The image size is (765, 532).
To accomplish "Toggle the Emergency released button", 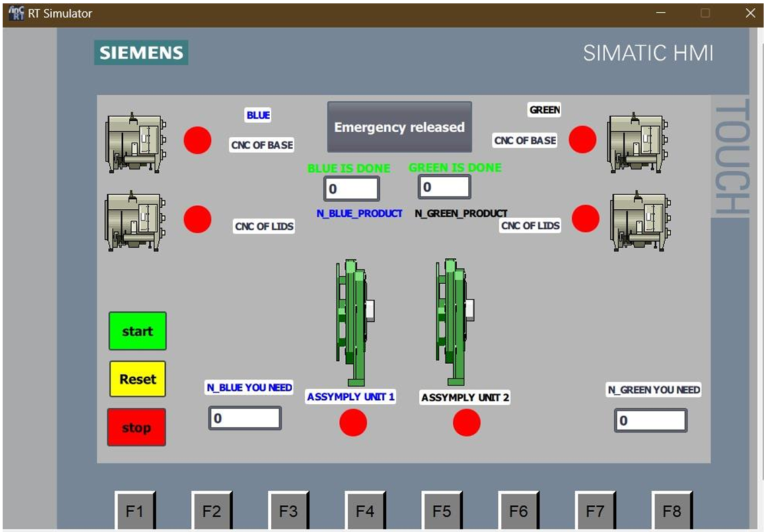I will coord(400,127).
